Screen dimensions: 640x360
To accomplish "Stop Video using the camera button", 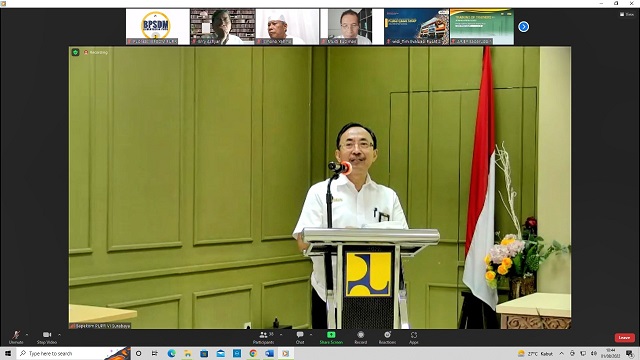I will tap(47, 337).
